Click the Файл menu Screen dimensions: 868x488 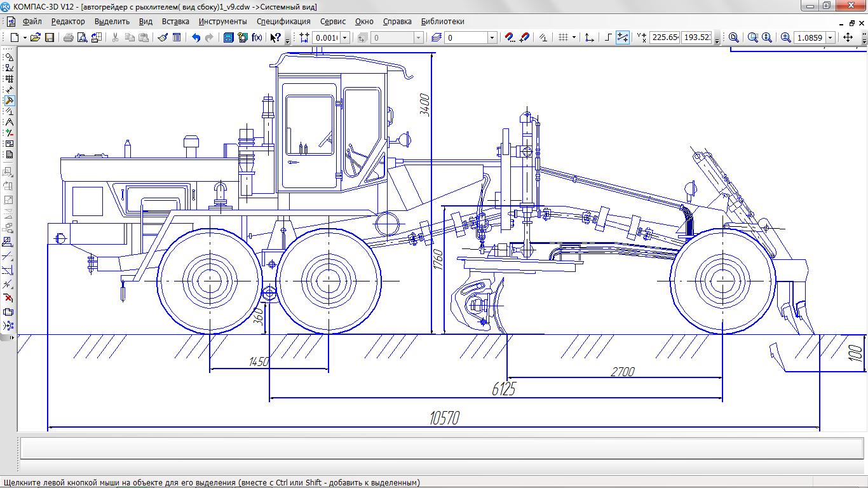coord(32,21)
